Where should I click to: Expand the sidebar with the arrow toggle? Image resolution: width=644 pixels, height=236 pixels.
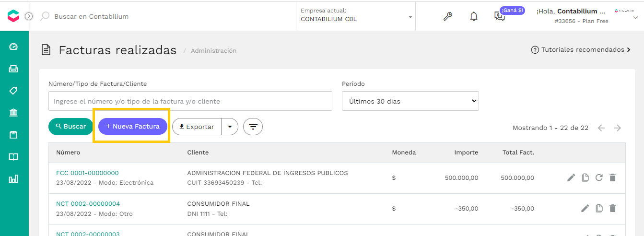click(28, 16)
